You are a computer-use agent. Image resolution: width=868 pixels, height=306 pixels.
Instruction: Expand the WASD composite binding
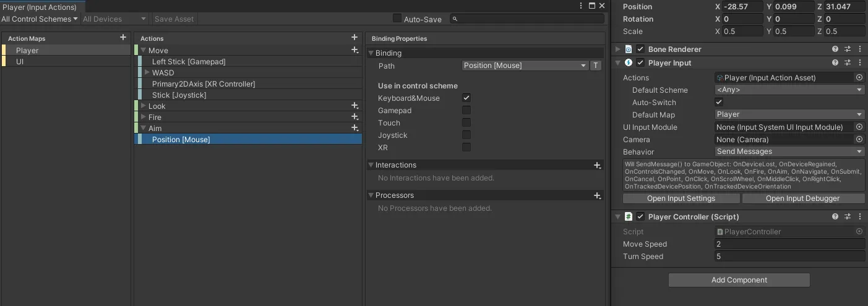(x=147, y=72)
